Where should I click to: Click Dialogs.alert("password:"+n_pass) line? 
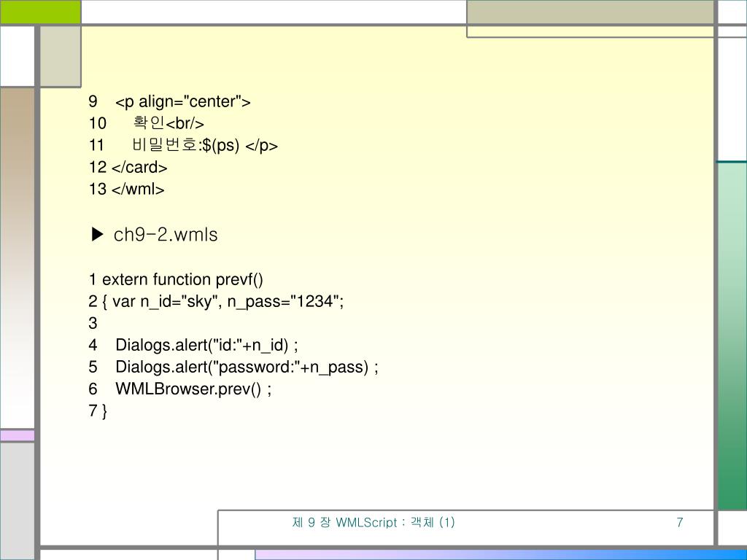click(233, 367)
